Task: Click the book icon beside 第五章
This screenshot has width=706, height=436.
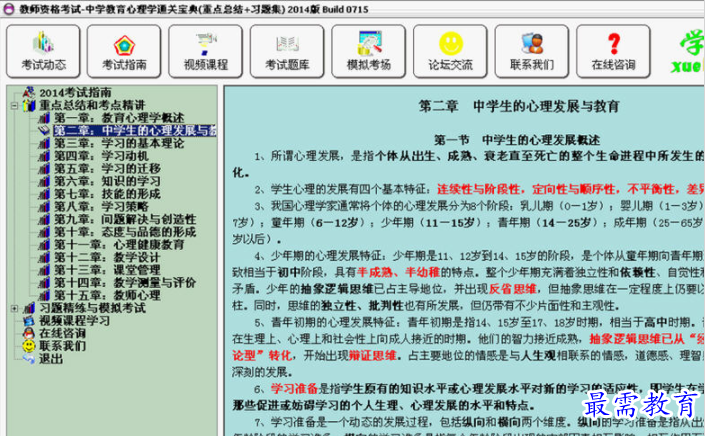Action: (44, 168)
